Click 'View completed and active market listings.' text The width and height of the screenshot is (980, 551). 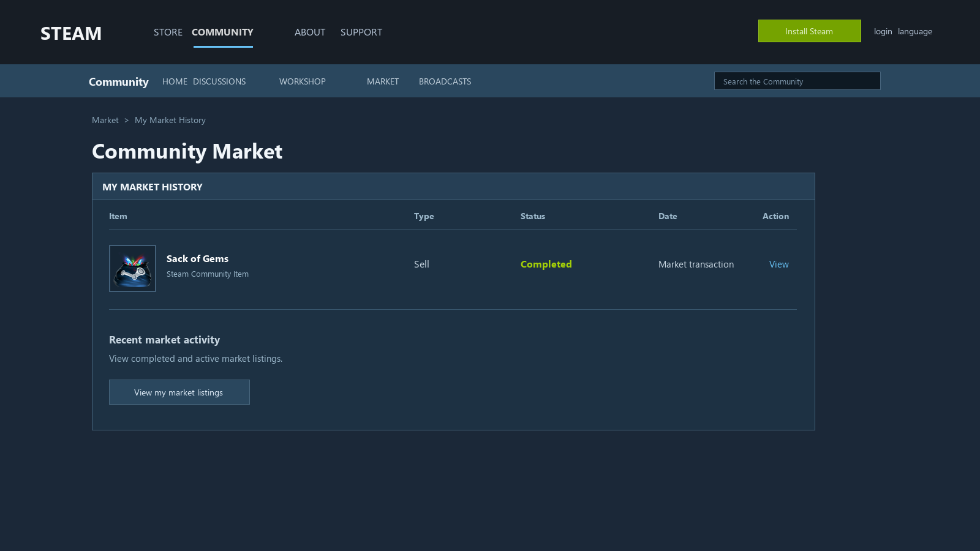[x=195, y=358]
